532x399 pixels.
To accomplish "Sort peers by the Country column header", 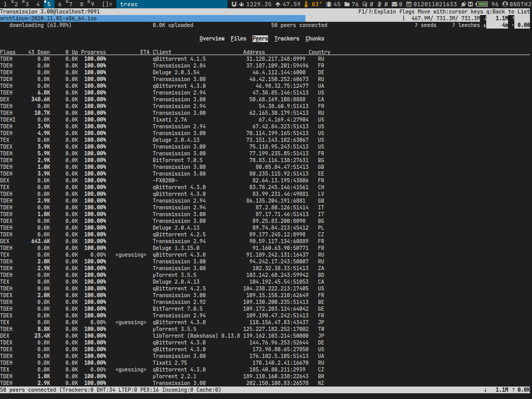I will point(319,52).
